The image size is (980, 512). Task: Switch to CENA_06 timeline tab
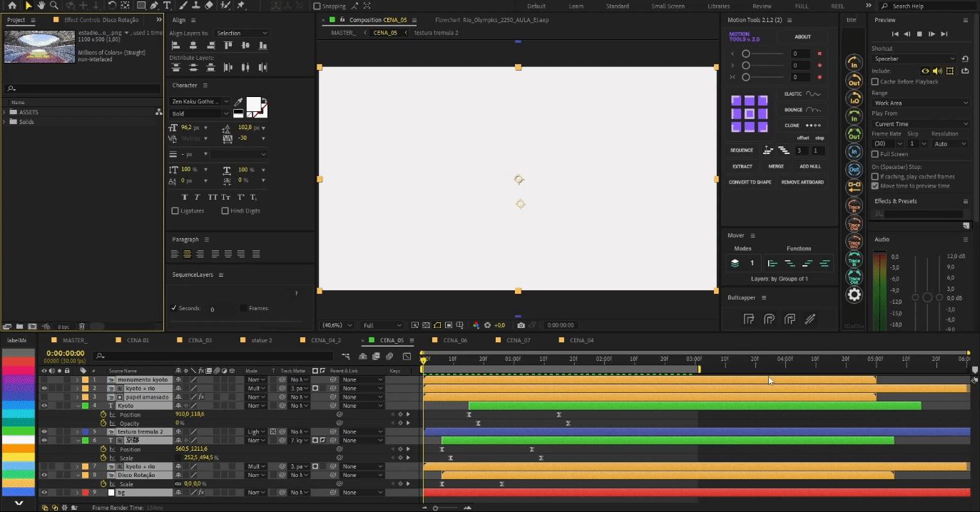coord(454,340)
